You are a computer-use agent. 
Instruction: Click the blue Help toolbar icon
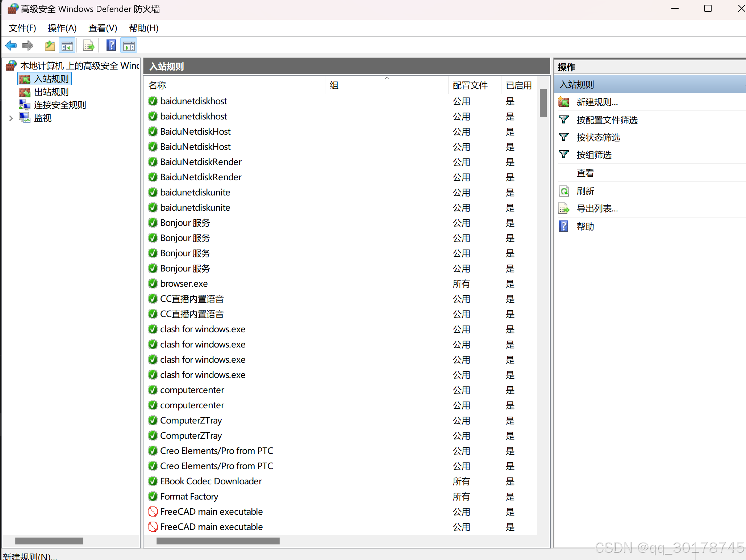click(111, 46)
